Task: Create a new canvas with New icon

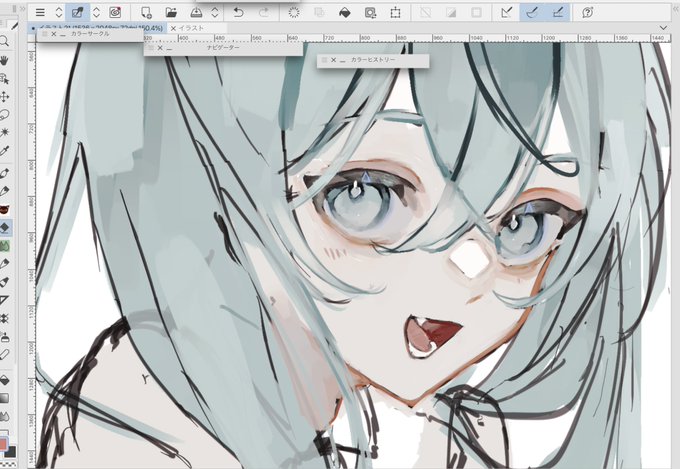Action: [x=147, y=13]
